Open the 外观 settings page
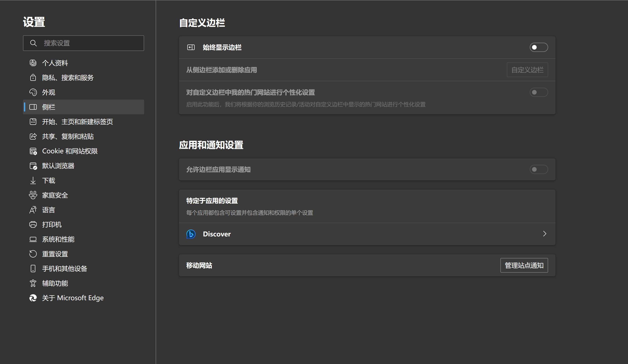 click(x=84, y=92)
